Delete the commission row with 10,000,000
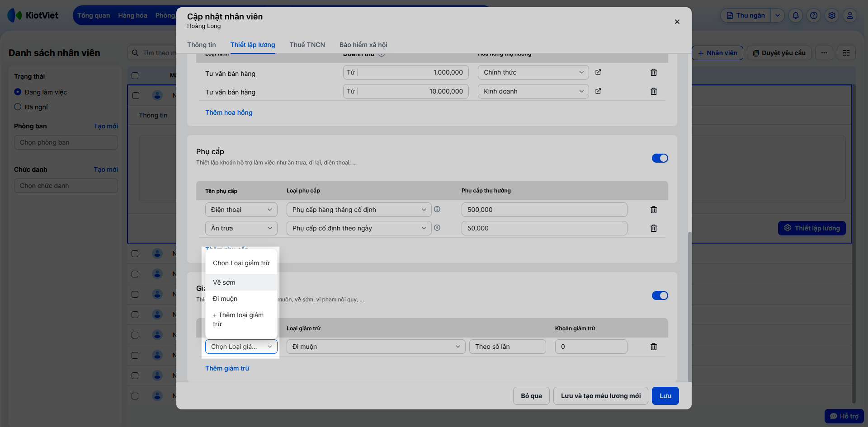 click(x=654, y=91)
